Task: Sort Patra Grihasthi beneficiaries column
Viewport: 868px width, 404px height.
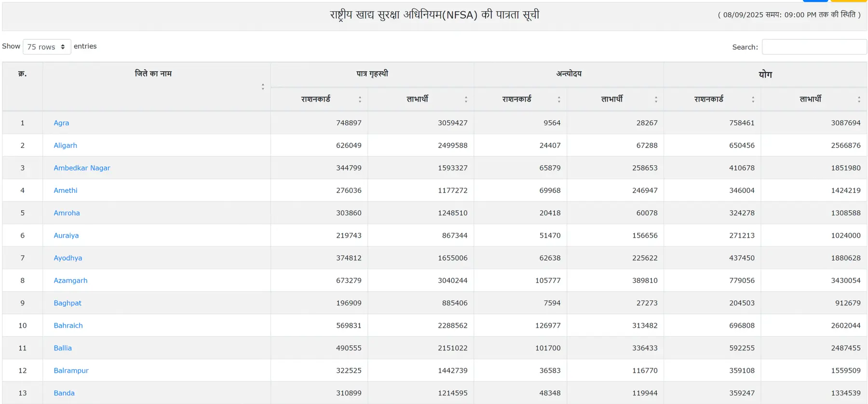Action: pos(466,99)
